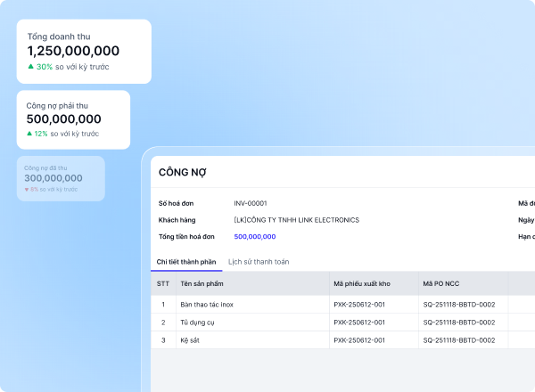Click the CÔNG NỢ panel heading

[183, 172]
